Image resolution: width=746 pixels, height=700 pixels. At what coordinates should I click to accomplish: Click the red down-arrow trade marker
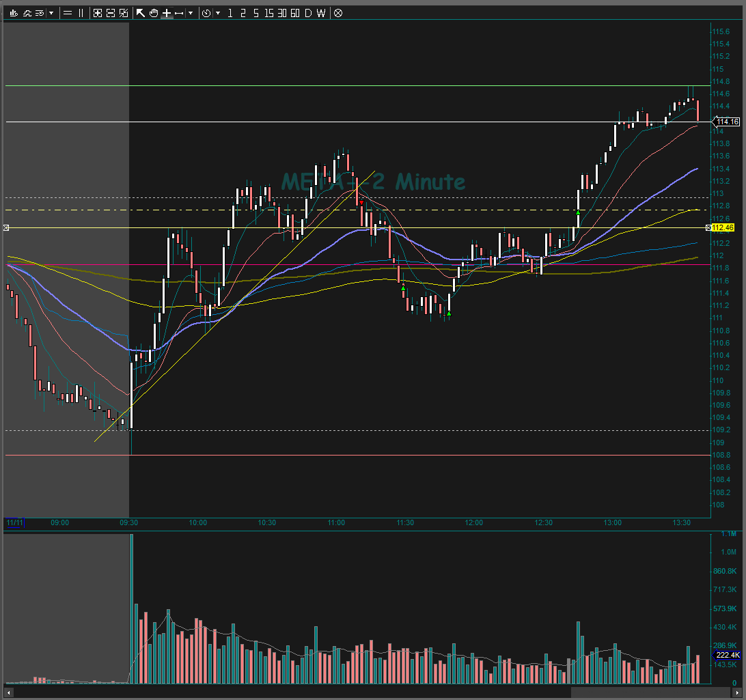tap(361, 203)
